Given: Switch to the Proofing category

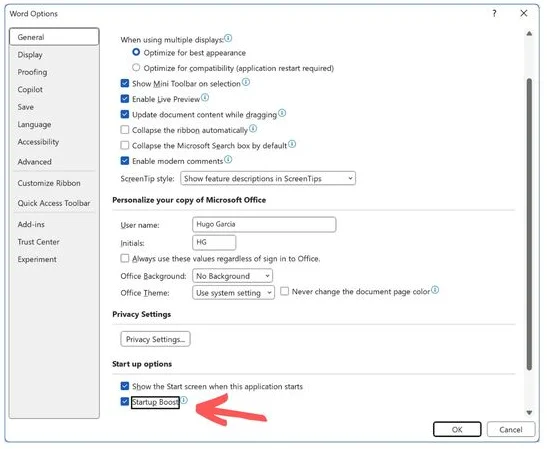Looking at the screenshot, I should pyautogui.click(x=32, y=72).
